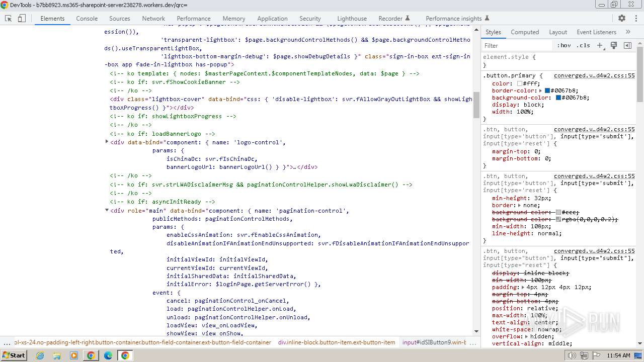Screen dimensions: 644x362
Task: Toggle CSS rendering emulation brush icon
Action: tap(614, 45)
